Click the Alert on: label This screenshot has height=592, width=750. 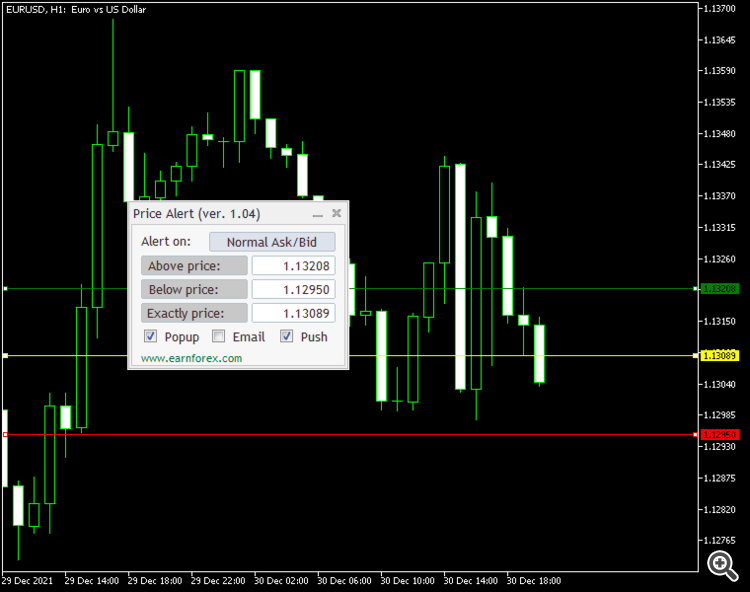click(x=165, y=241)
